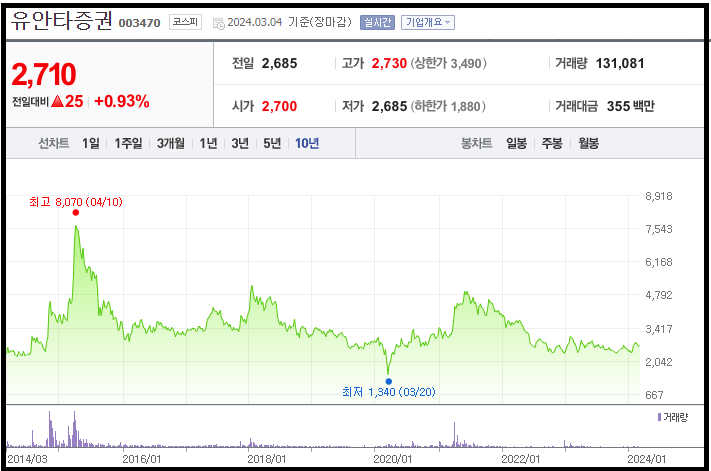Click the 2014/03 x-axis label

(28, 459)
